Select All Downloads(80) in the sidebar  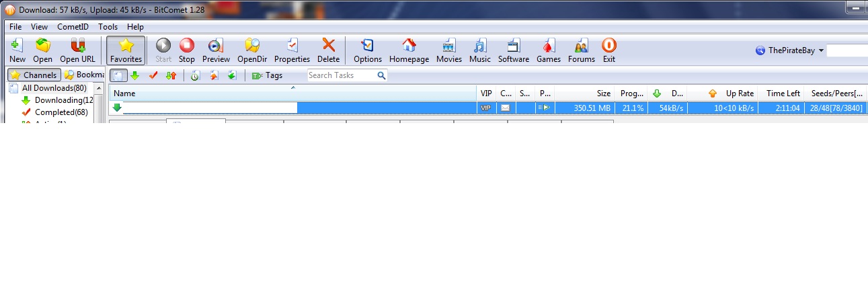click(x=54, y=88)
